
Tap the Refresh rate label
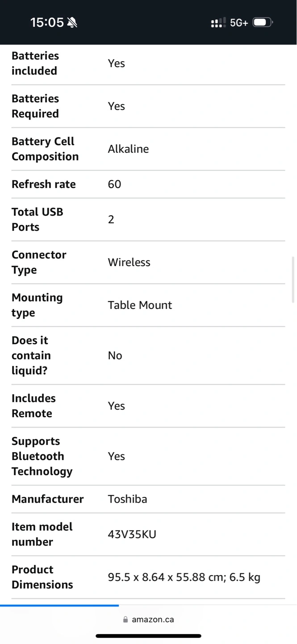point(44,184)
